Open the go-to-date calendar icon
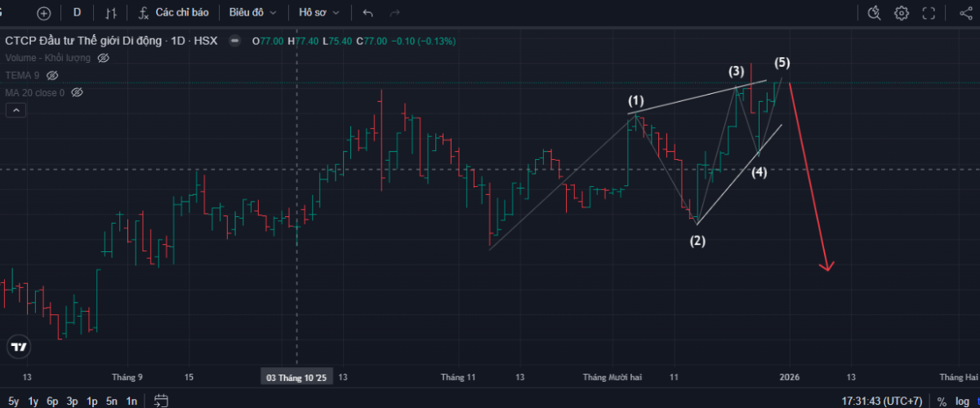 tap(162, 401)
